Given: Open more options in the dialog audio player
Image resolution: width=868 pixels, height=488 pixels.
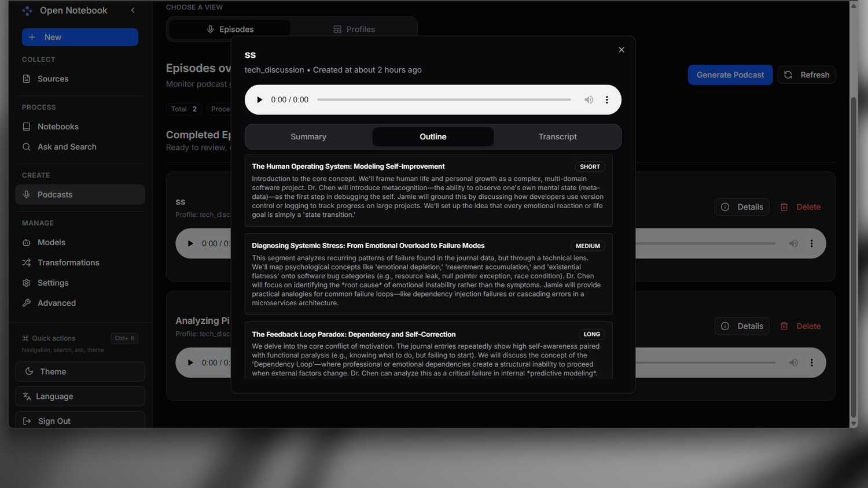Looking at the screenshot, I should 606,100.
